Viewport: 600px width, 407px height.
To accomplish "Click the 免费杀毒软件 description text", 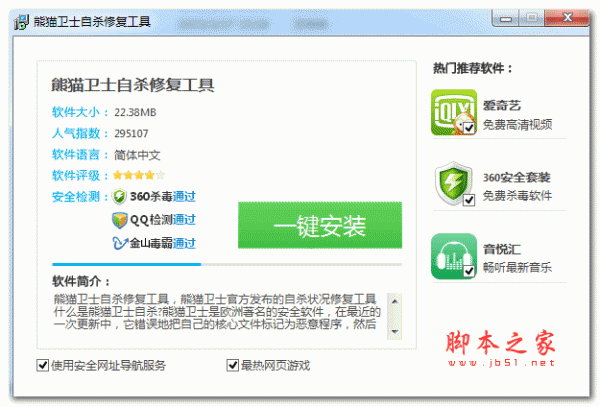I will (517, 196).
